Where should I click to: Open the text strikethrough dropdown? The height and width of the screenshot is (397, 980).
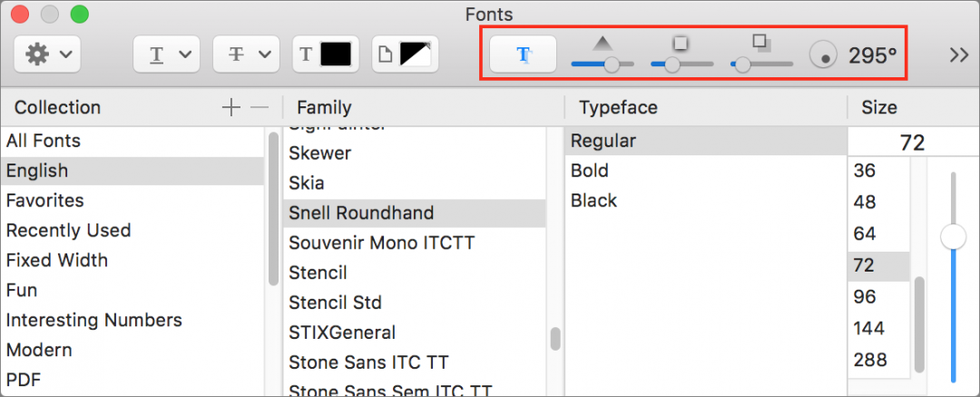coord(246,55)
